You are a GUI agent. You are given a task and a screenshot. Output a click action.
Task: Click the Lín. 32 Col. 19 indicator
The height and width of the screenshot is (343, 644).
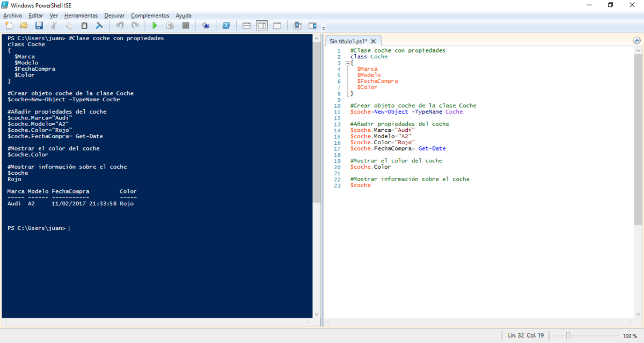(x=526, y=335)
